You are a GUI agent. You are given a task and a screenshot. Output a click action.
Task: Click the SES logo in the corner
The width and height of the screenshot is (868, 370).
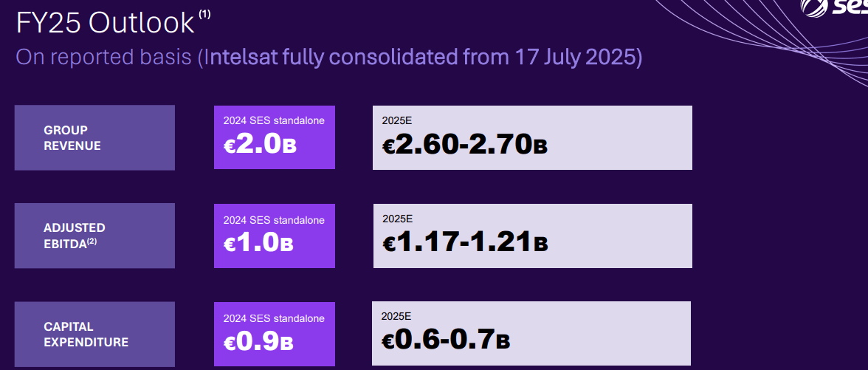(x=834, y=7)
